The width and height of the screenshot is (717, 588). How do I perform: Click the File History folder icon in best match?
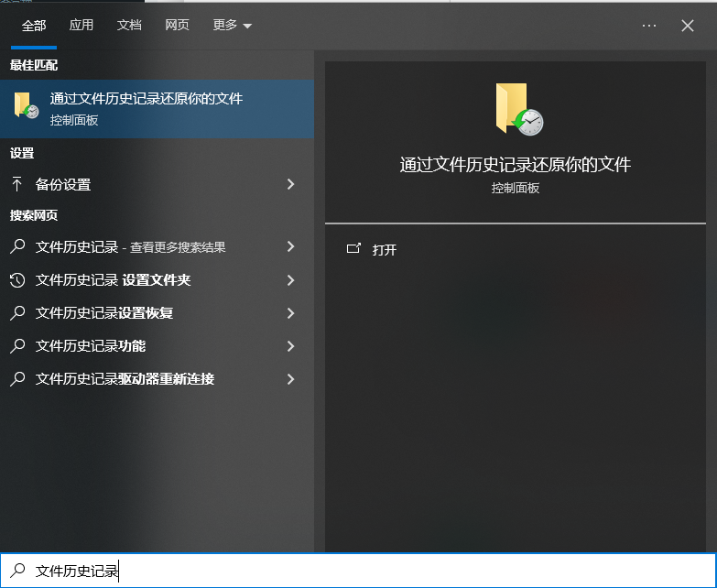[x=26, y=105]
